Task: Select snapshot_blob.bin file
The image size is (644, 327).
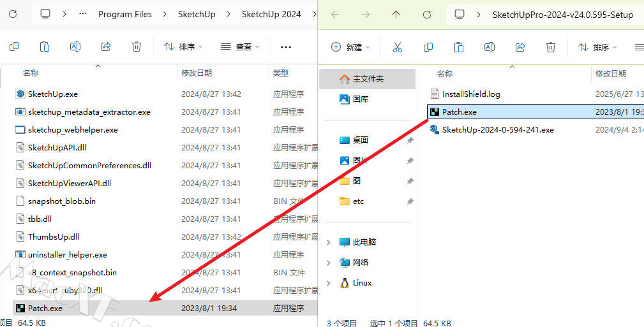Action: [x=62, y=201]
